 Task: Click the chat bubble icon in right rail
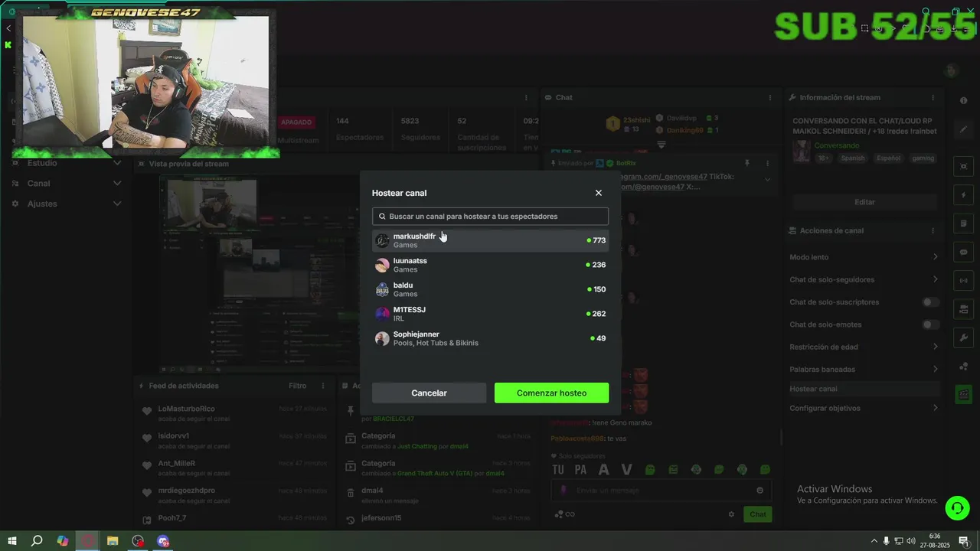click(963, 252)
